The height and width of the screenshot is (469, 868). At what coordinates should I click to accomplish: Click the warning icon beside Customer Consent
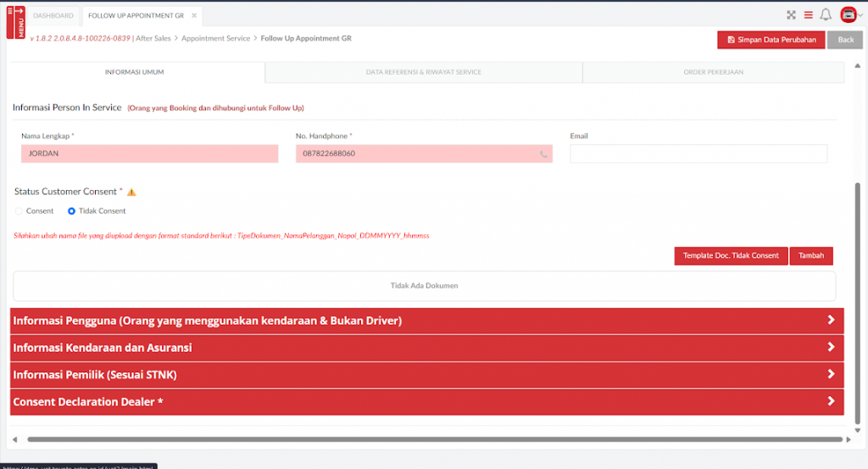131,193
